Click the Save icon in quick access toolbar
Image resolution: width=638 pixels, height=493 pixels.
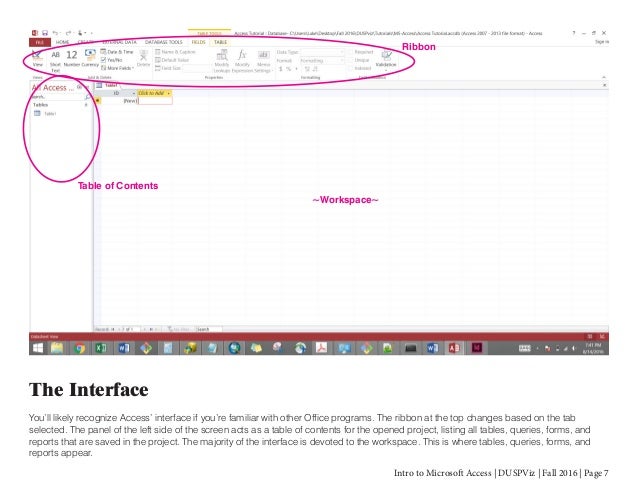pos(45,33)
